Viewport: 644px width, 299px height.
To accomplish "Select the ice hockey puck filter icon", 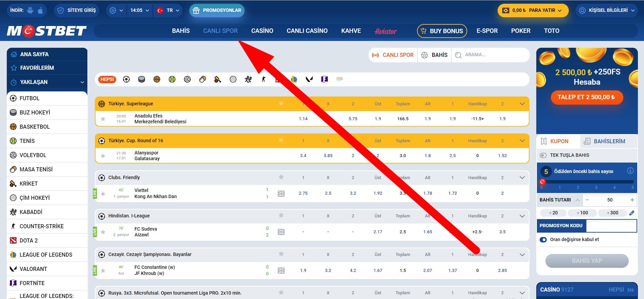I will coord(142,79).
